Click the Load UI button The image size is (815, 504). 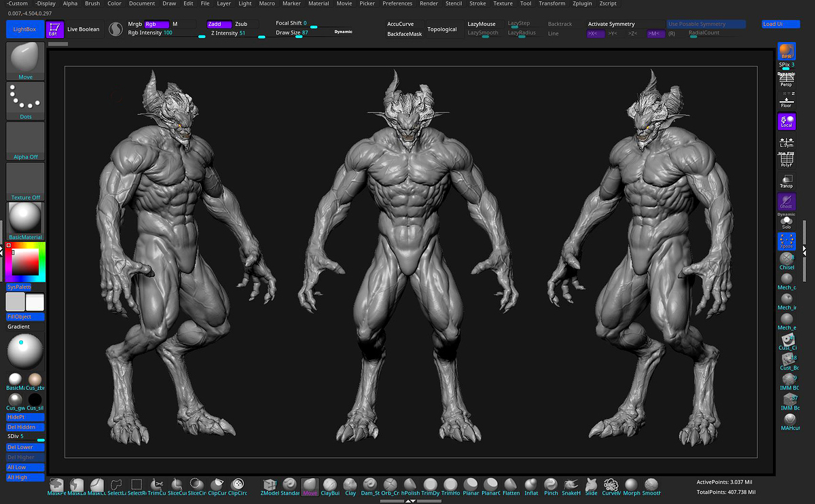click(780, 24)
